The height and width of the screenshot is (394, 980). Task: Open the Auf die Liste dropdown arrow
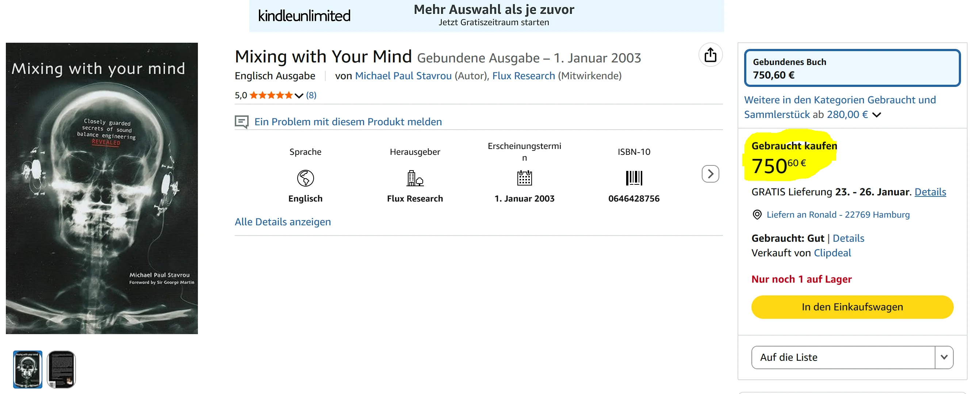click(944, 357)
